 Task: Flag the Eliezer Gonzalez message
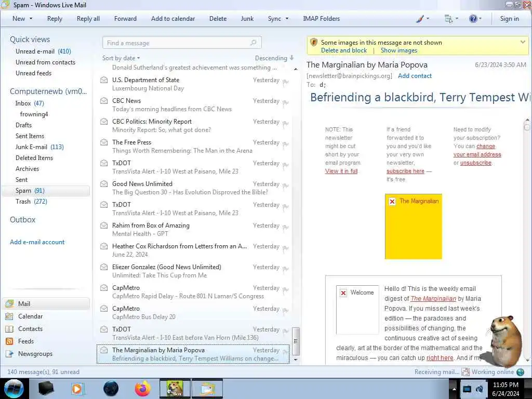286,269
